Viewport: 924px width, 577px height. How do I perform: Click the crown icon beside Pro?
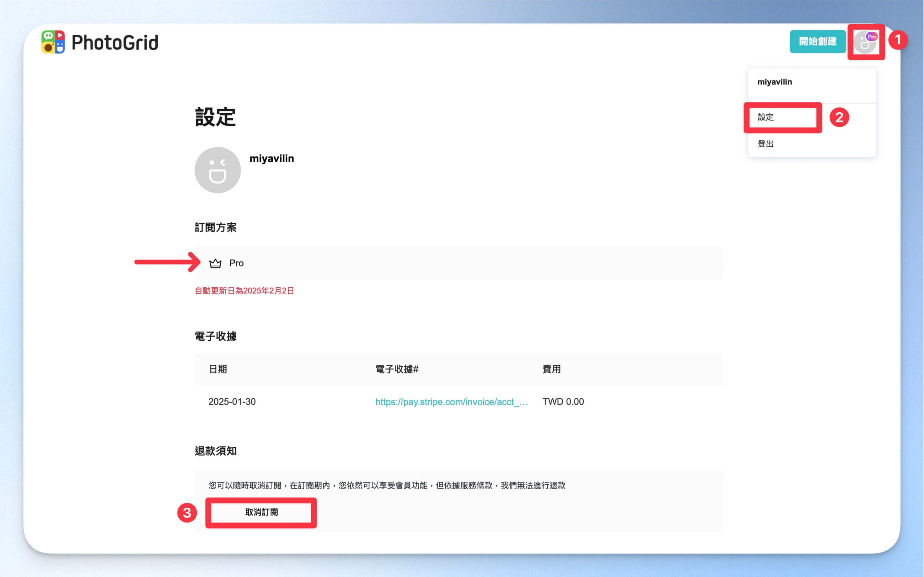click(x=215, y=263)
